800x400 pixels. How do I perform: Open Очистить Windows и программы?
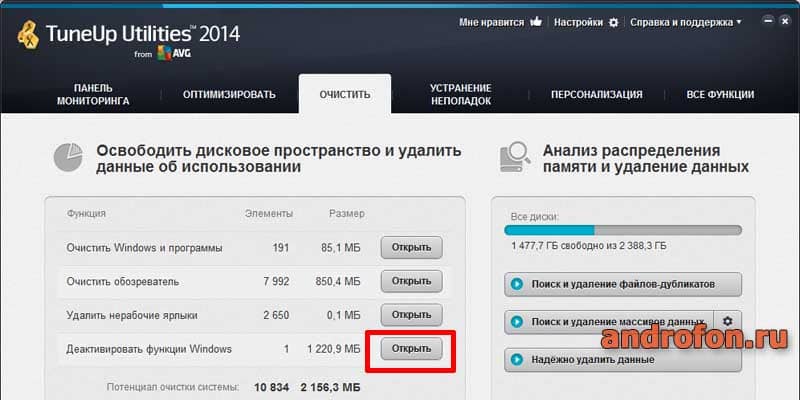(x=411, y=247)
